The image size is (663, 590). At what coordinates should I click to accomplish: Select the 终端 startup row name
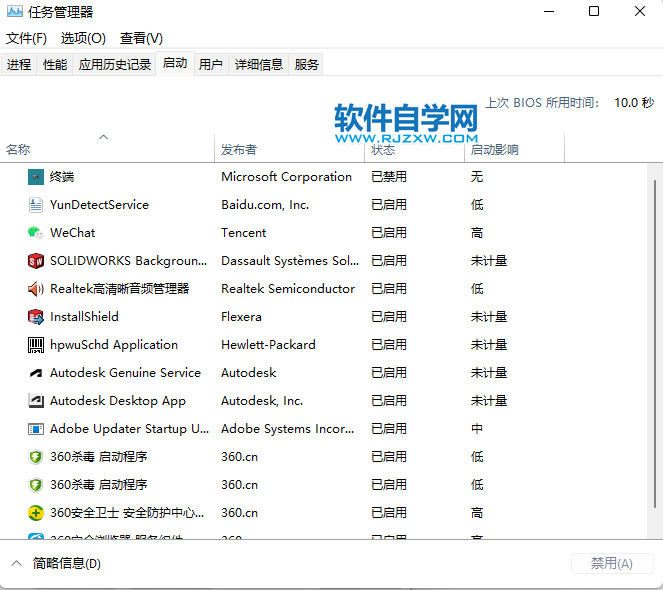click(x=62, y=177)
